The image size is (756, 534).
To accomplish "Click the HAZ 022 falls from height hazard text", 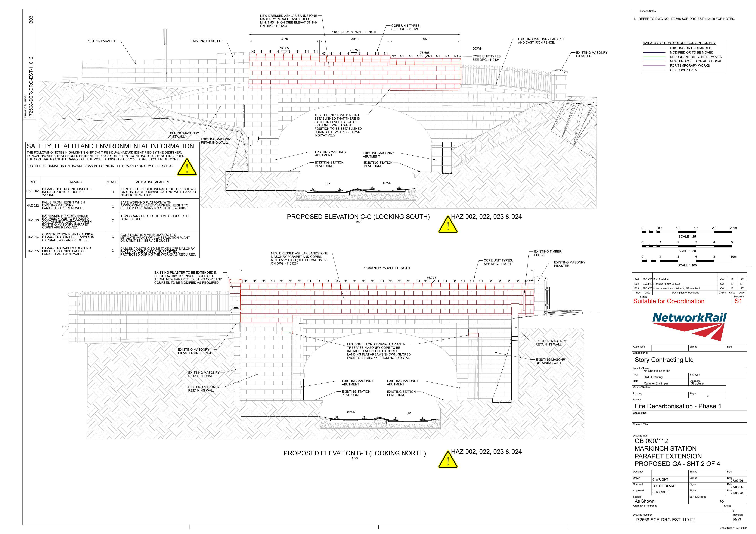I will click(x=63, y=205).
